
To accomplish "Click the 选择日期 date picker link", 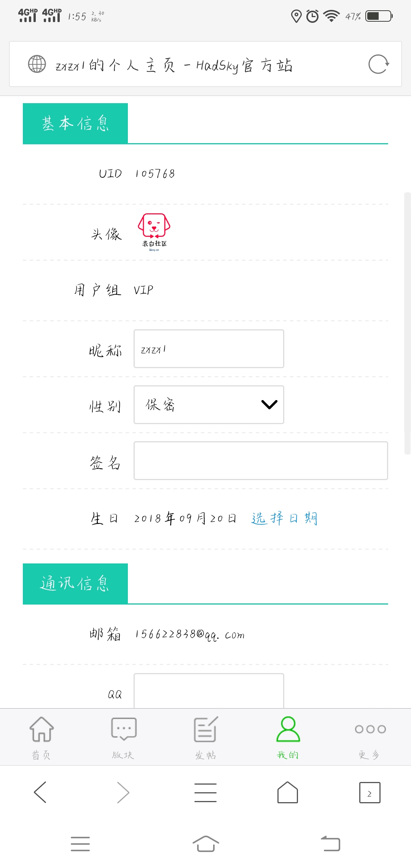I will tap(284, 518).
